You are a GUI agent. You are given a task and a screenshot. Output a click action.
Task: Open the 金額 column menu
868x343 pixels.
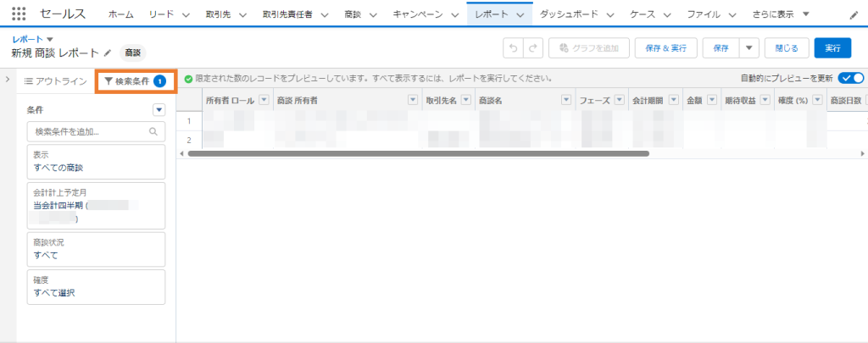pos(712,100)
